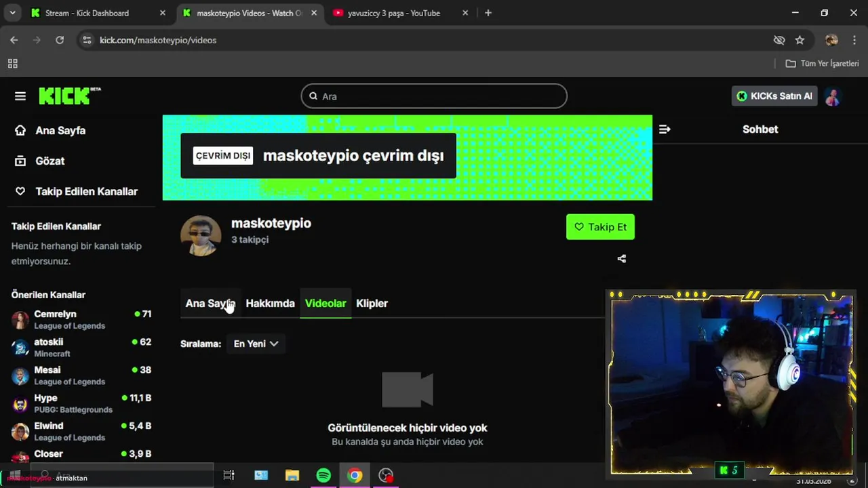Open the profile avatar menu on Kick
This screenshot has height=488, width=868.
[x=833, y=96]
